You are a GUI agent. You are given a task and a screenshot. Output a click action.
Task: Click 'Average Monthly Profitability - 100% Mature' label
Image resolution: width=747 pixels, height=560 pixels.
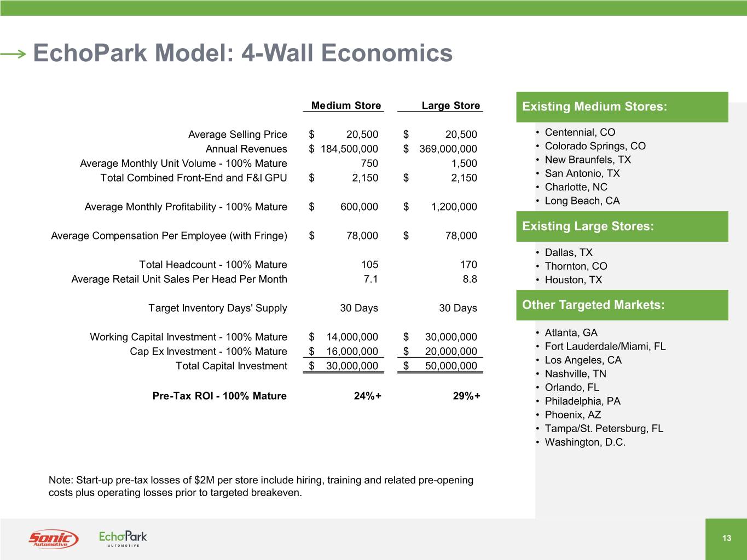click(186, 207)
